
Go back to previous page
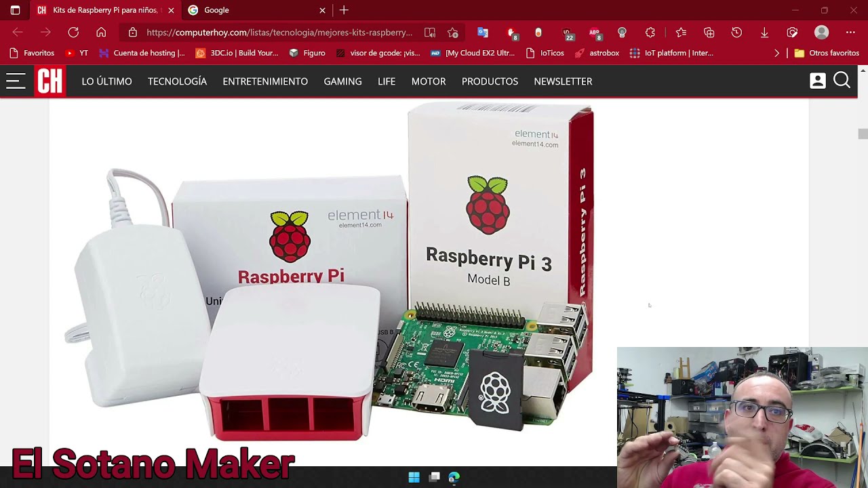pos(18,33)
